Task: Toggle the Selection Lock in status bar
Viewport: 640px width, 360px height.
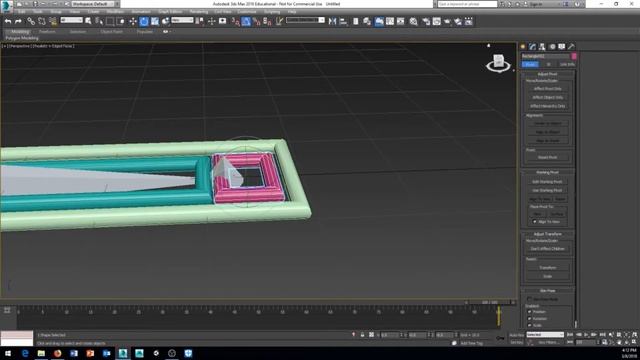Action: (x=362, y=335)
